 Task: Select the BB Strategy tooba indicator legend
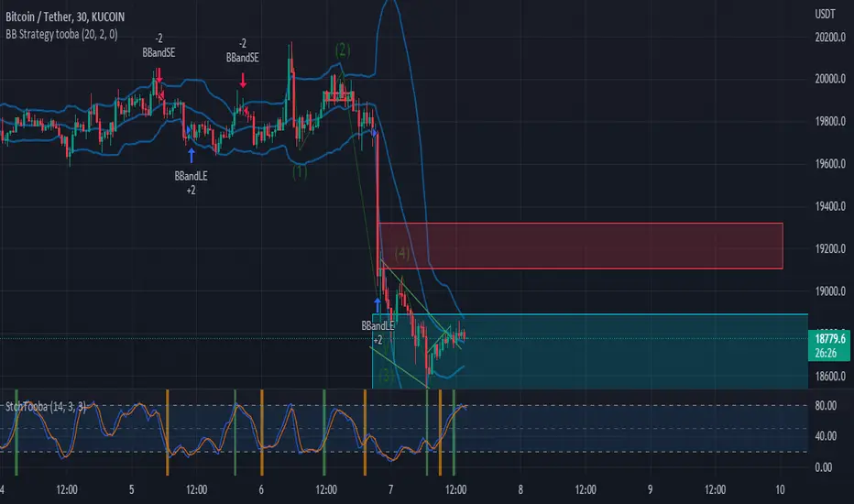61,34
